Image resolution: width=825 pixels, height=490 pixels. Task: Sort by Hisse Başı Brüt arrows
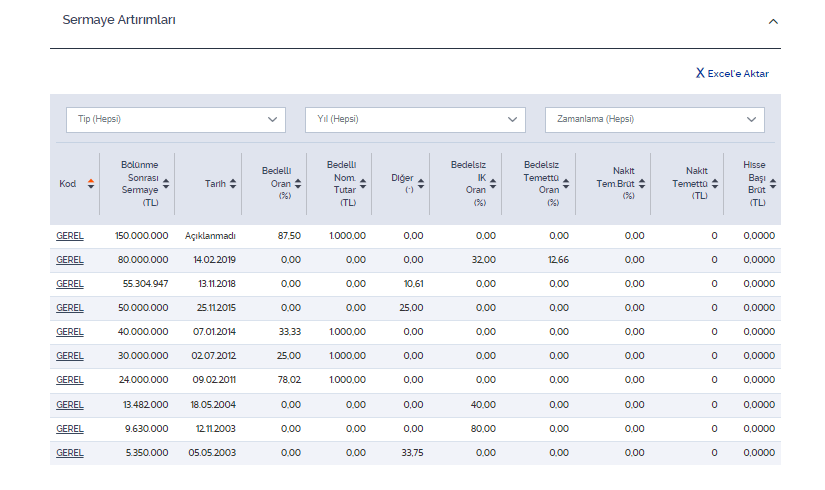pos(773,184)
